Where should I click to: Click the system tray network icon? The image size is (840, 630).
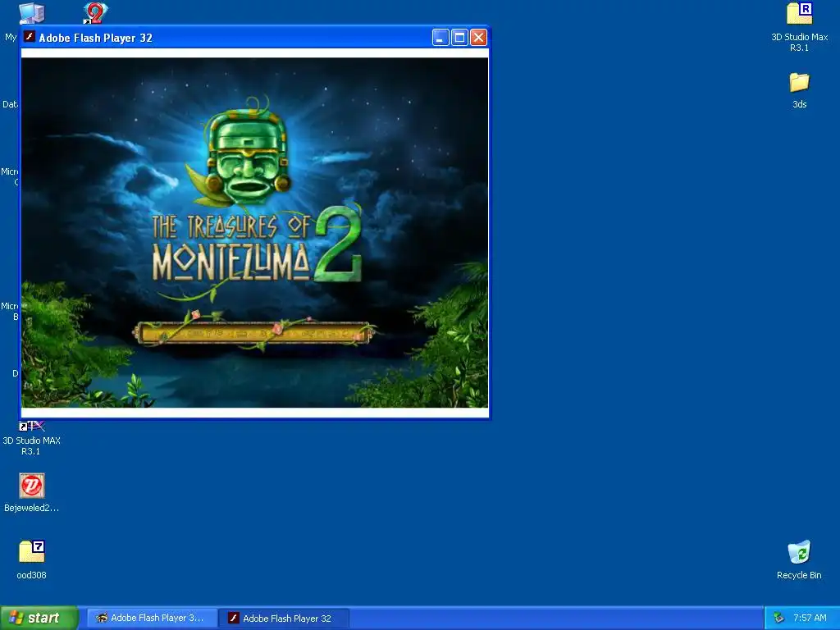778,618
